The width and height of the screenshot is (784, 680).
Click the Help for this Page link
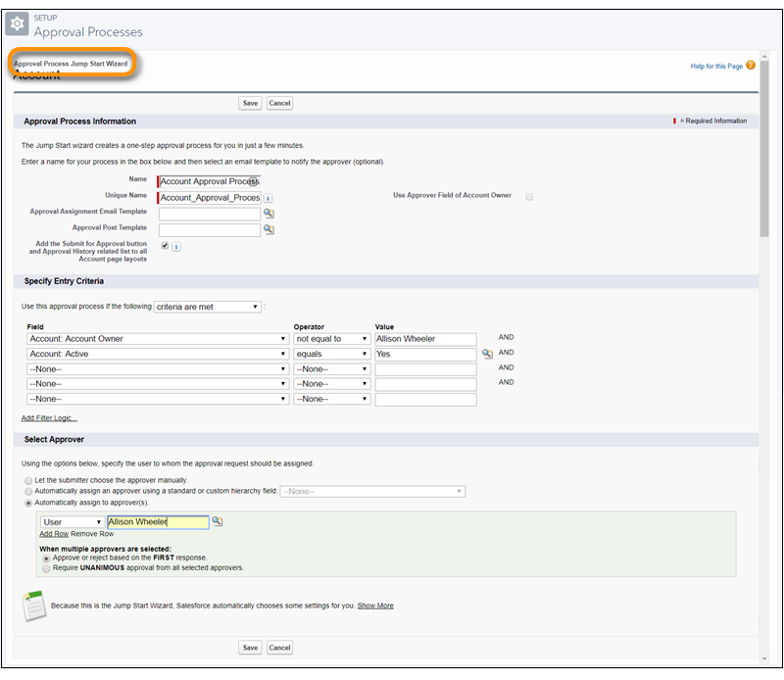(x=716, y=66)
